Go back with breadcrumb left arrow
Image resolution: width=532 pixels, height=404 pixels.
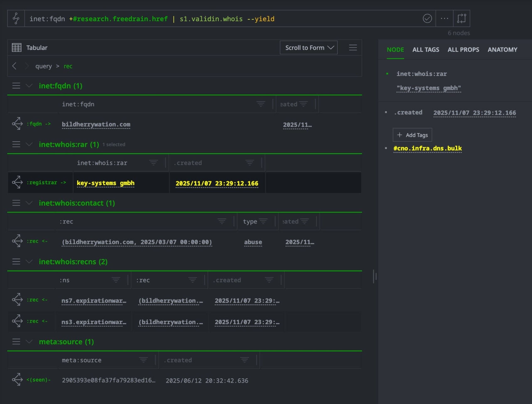coord(14,66)
